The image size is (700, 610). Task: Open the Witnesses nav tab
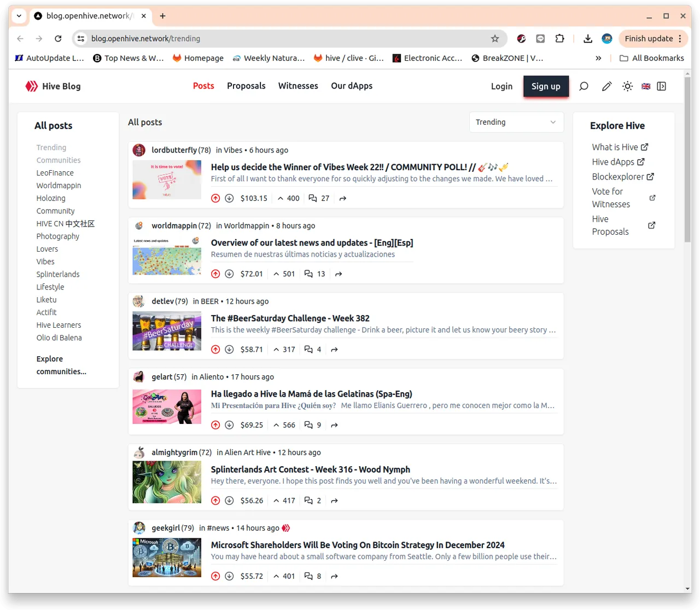pyautogui.click(x=298, y=86)
